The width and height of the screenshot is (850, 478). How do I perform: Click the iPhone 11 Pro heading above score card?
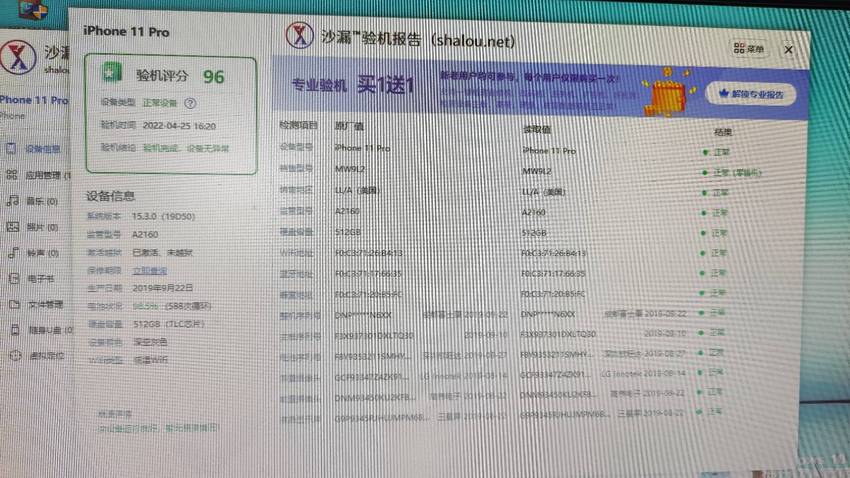(x=126, y=31)
